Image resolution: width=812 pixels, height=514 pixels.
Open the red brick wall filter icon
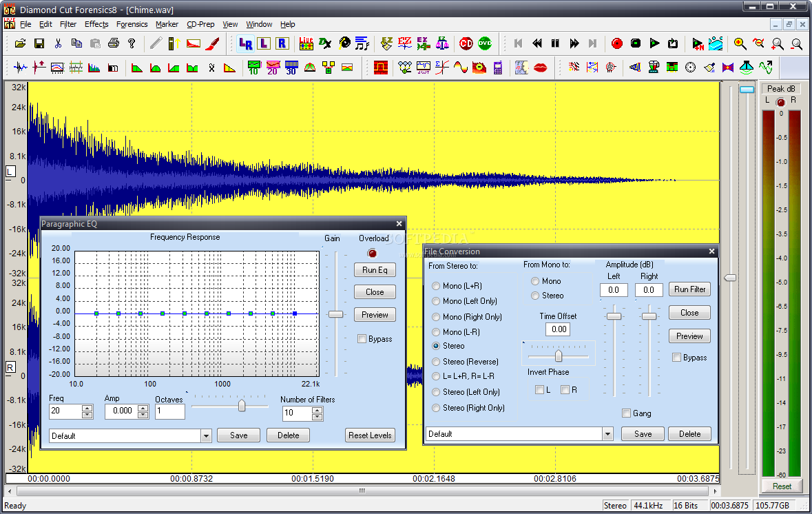[x=381, y=68]
